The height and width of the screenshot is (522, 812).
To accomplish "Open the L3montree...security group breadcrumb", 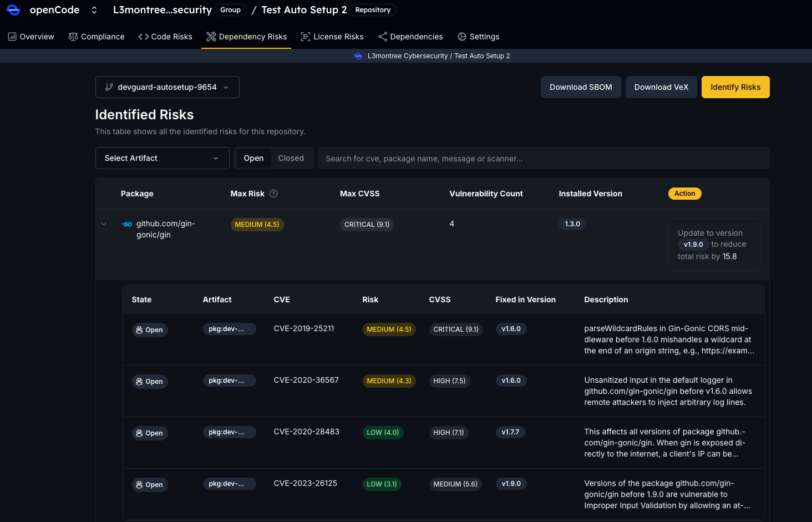I will [x=162, y=10].
